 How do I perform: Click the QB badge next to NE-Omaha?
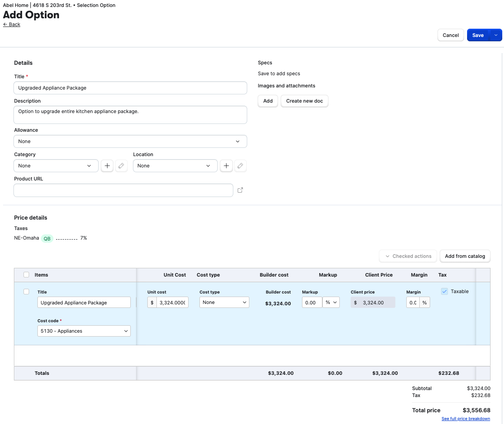[x=47, y=238]
